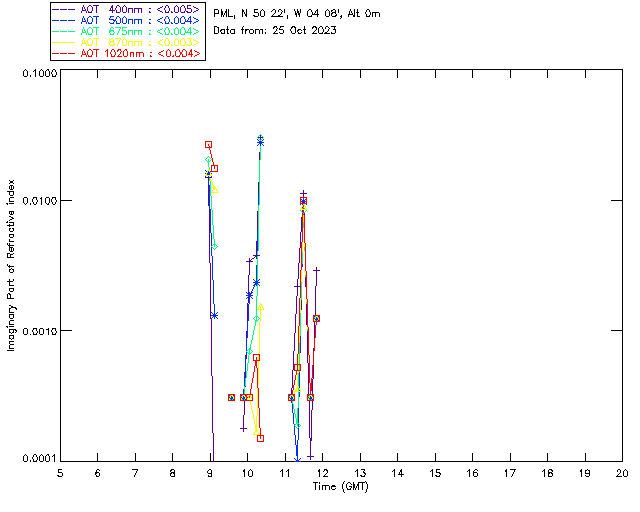Click the AOT 675nm green legend entry
This screenshot has height=512, width=640.
(130, 32)
